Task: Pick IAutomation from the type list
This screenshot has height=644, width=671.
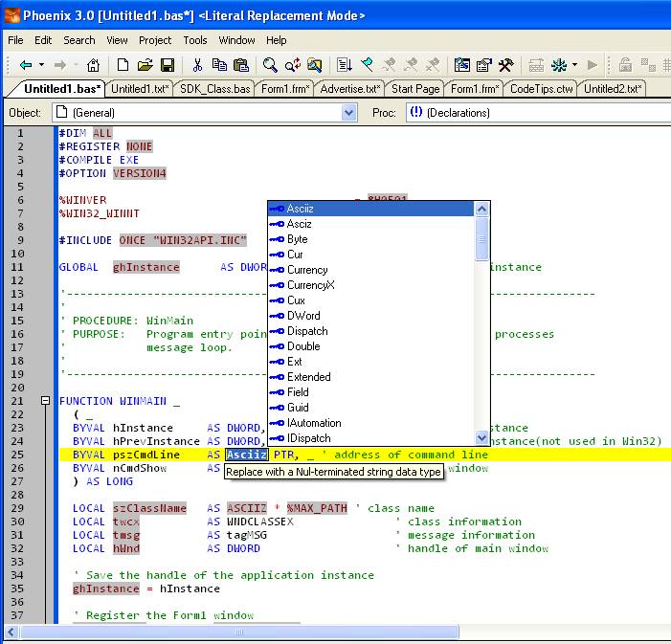Action: (370, 423)
